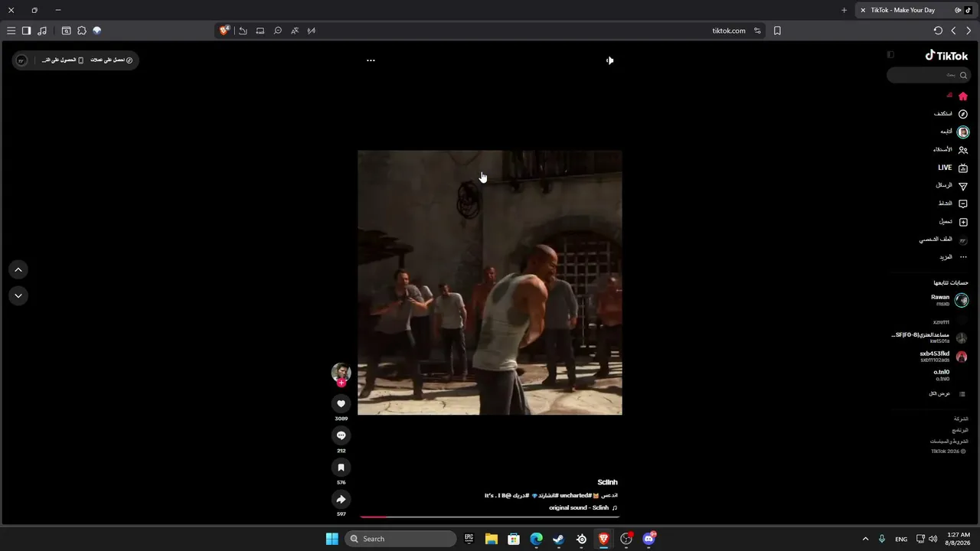The image size is (980, 551).
Task: Open the browser tab search icon
Action: point(67,31)
